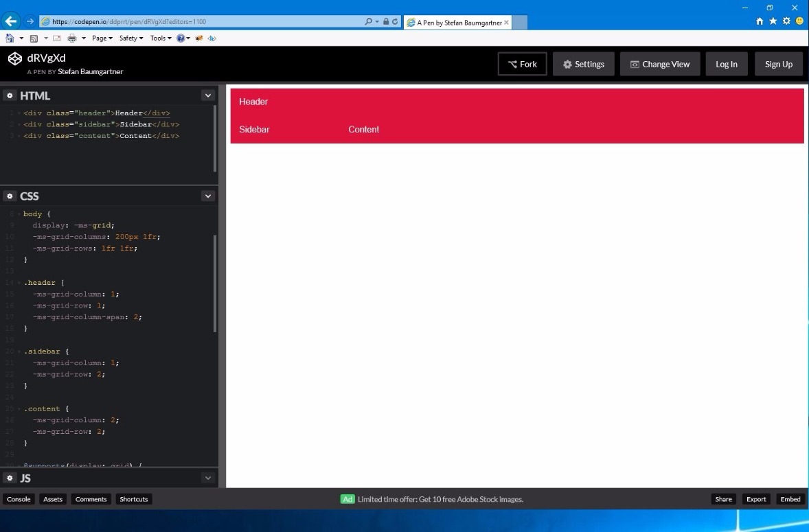Click the Change View layout icon
Viewport: 809px width, 532px height.
(x=635, y=63)
